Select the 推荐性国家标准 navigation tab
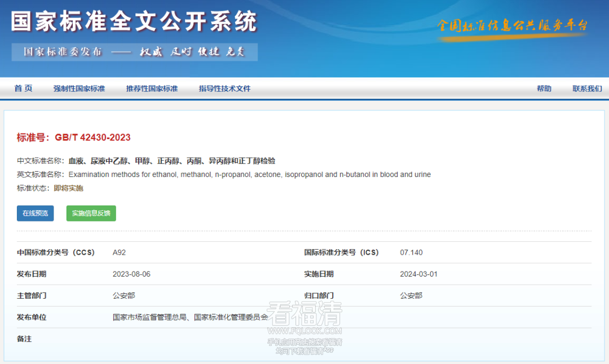The height and width of the screenshot is (364, 609). tap(152, 88)
